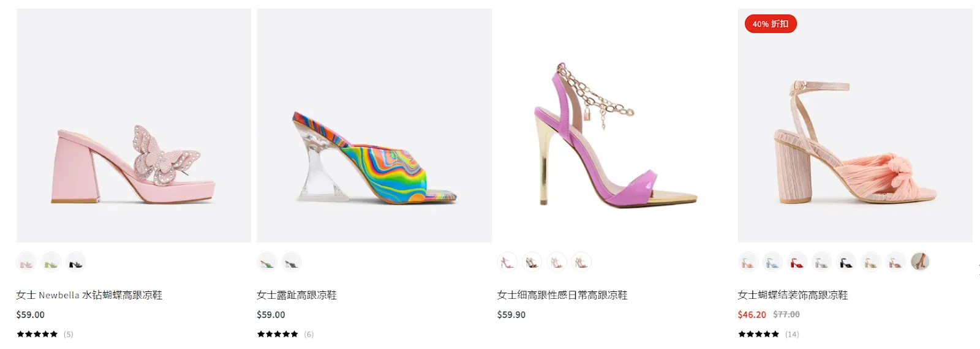Screen dimensions: 980x349
Task: Select green color variant of Newbella butterfly sandal
Action: coord(51,263)
